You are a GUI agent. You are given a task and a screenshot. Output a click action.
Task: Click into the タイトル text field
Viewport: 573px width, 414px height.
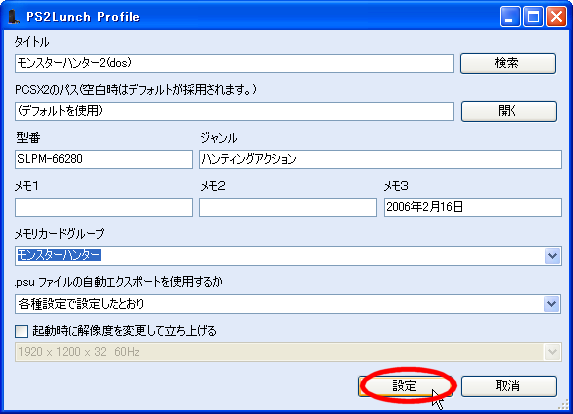(234, 63)
